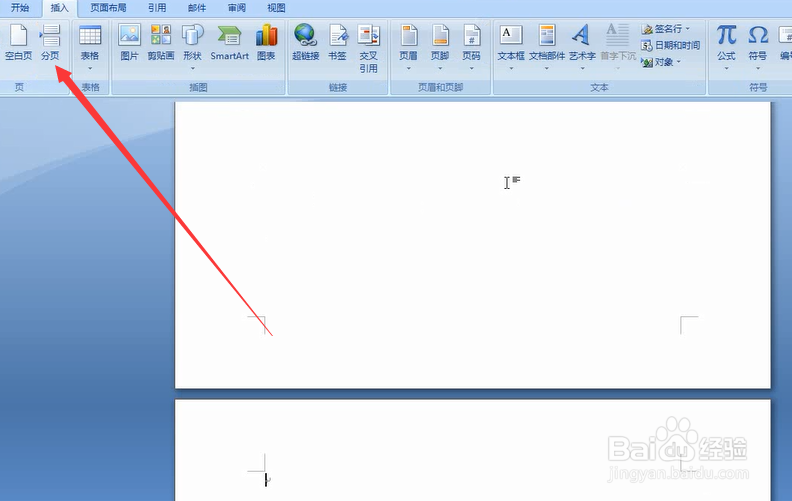The image size is (792, 501).
Task: Click inside the first document page
Action: pos(473,245)
